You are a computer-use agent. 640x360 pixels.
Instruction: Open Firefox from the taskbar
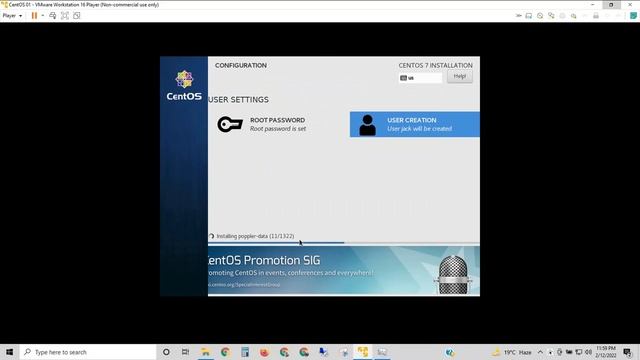[264, 352]
